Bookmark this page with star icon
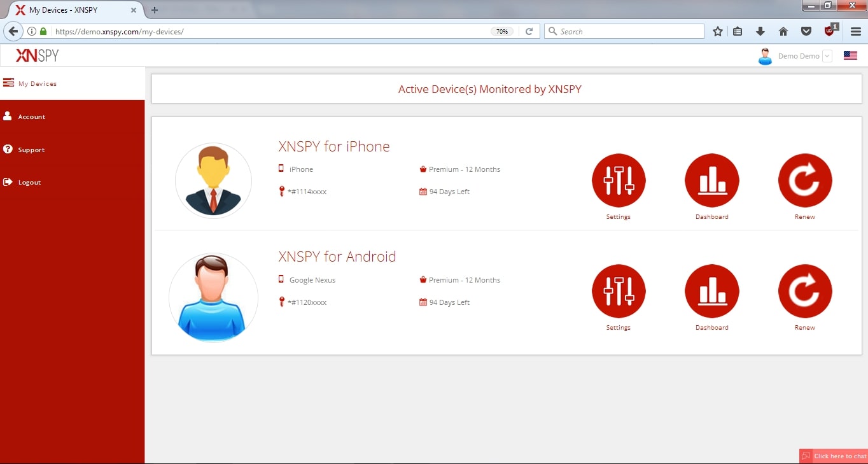868x464 pixels. point(718,31)
